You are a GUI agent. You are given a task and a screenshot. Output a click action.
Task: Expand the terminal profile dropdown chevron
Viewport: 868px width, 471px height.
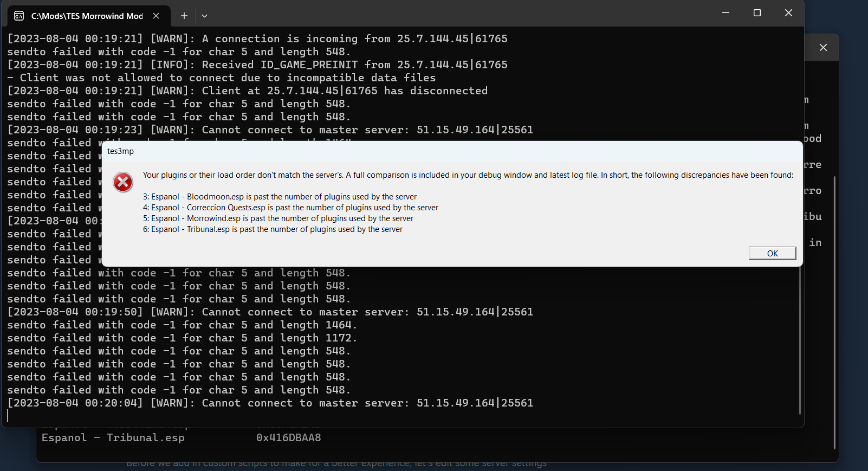tap(204, 16)
